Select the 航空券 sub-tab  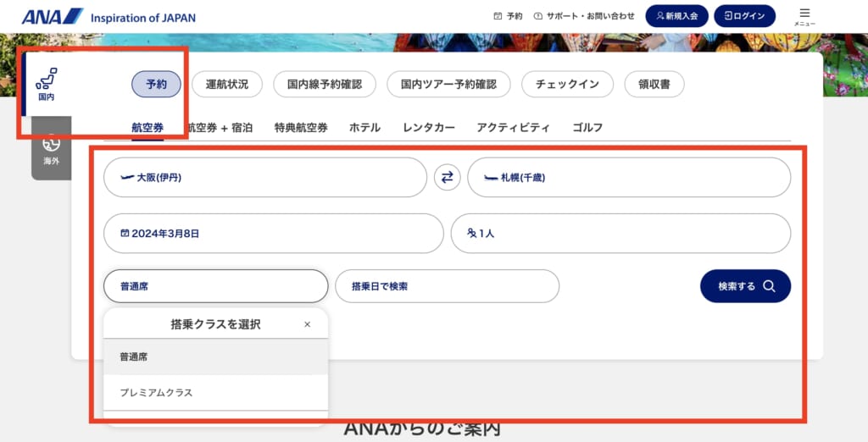coord(147,127)
